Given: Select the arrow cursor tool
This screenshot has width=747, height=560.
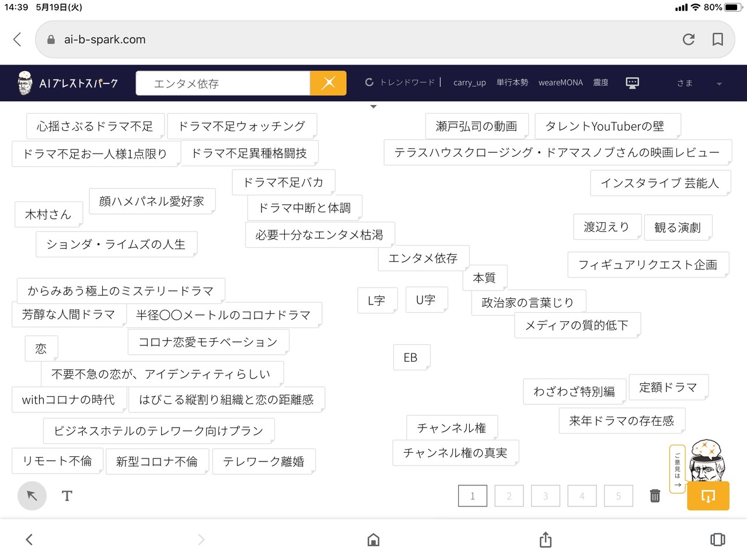Looking at the screenshot, I should coord(32,496).
